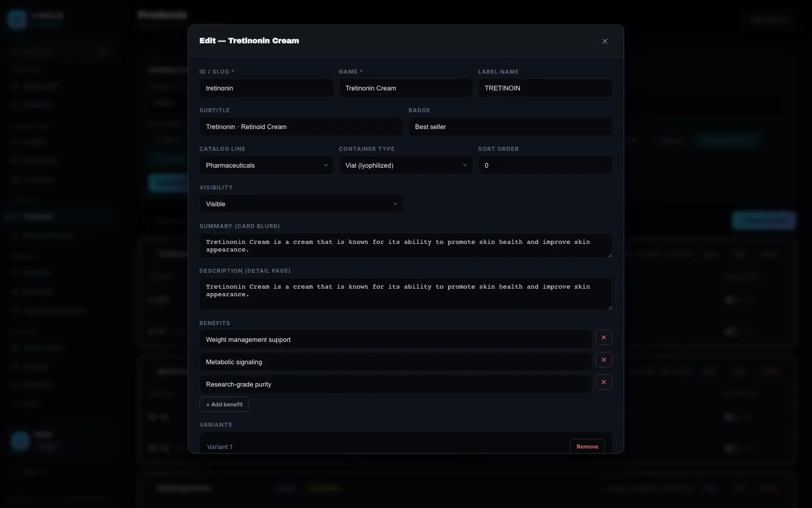Edit the Badge field
Screen dimensions: 812x508
click(x=510, y=126)
